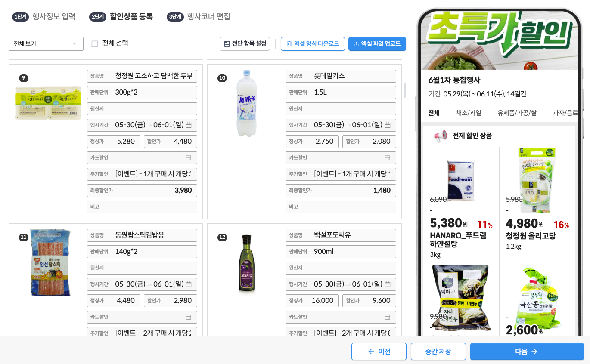Open calendar icon for product 9 event period
590x364 pixels.
coord(189,125)
